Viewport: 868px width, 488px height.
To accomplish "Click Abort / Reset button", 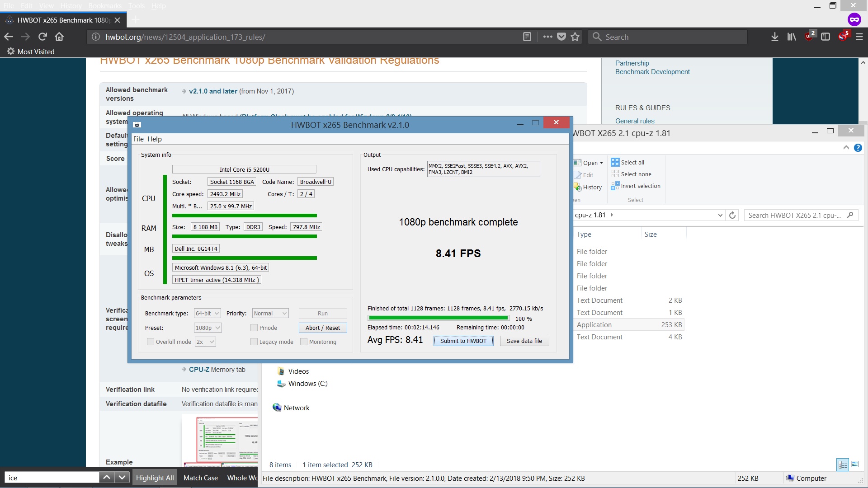I will (x=323, y=328).
